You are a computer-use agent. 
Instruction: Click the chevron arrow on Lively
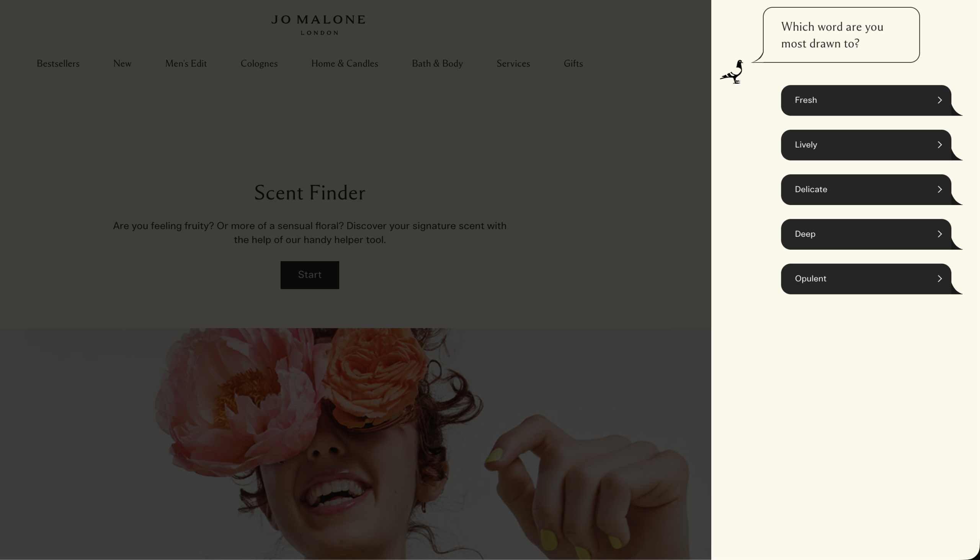point(939,145)
